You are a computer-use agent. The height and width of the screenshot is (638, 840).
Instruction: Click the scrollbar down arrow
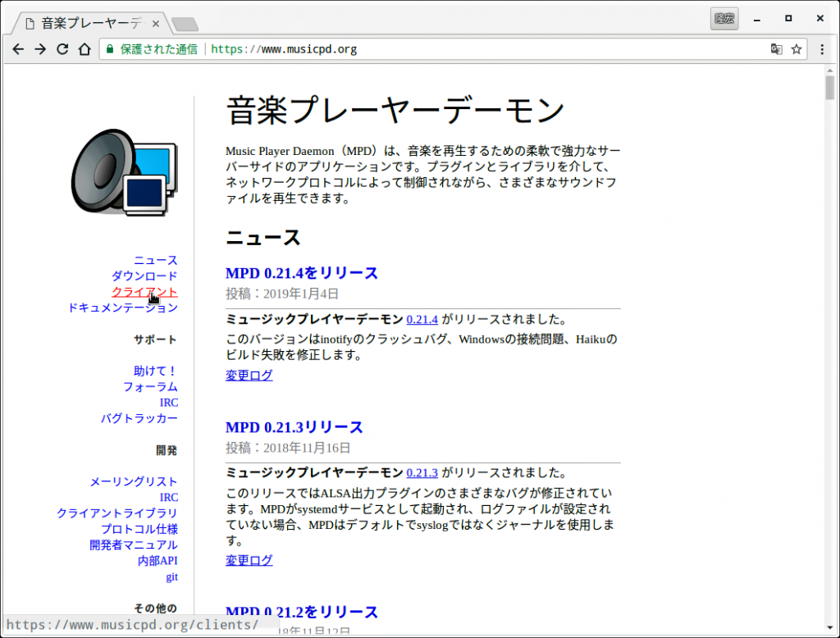830,628
